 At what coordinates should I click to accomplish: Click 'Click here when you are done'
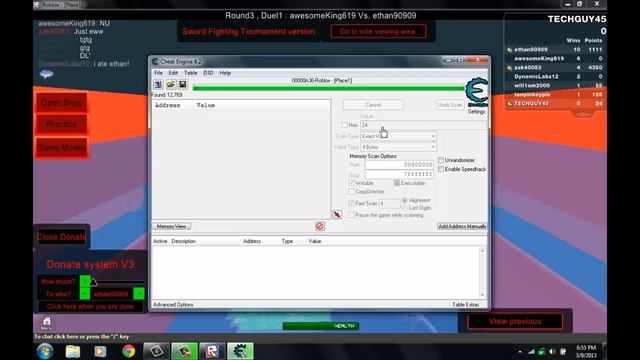tap(90, 307)
